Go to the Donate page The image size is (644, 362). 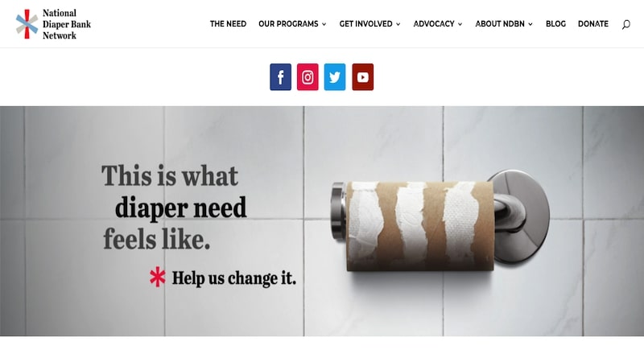pos(593,24)
